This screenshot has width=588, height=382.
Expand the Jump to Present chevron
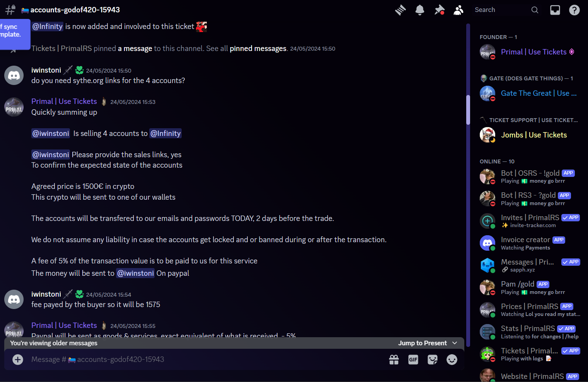pyautogui.click(x=455, y=343)
